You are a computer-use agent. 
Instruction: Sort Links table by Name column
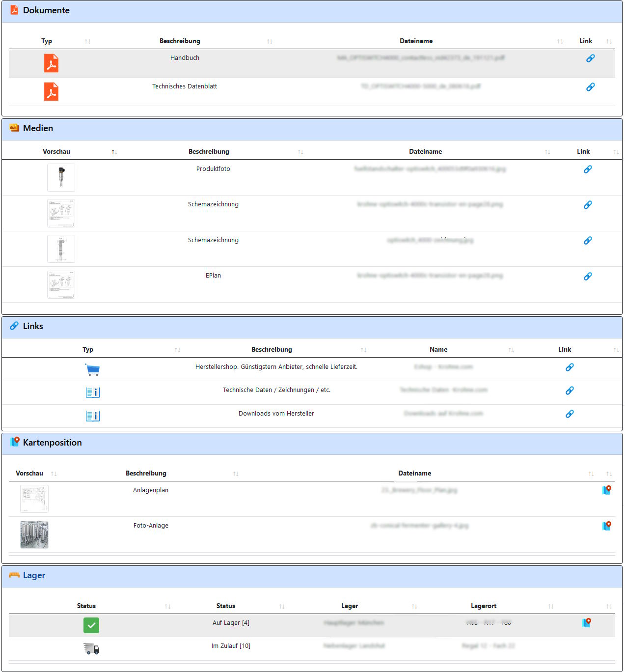click(x=511, y=350)
